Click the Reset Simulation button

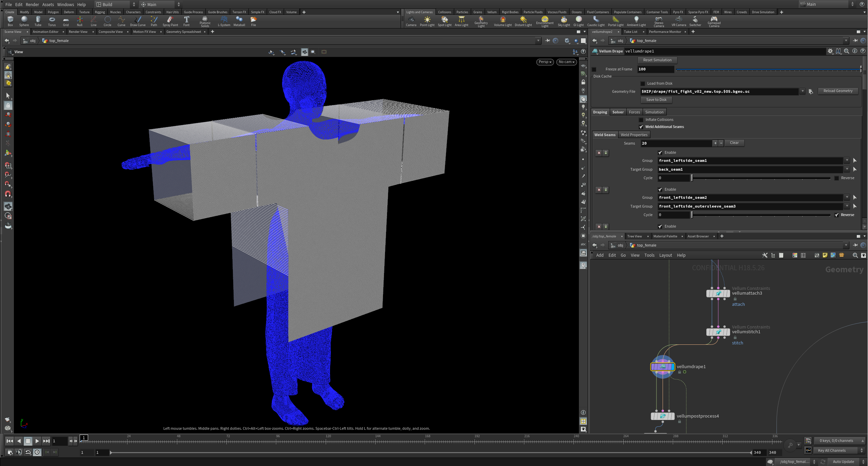[657, 60]
